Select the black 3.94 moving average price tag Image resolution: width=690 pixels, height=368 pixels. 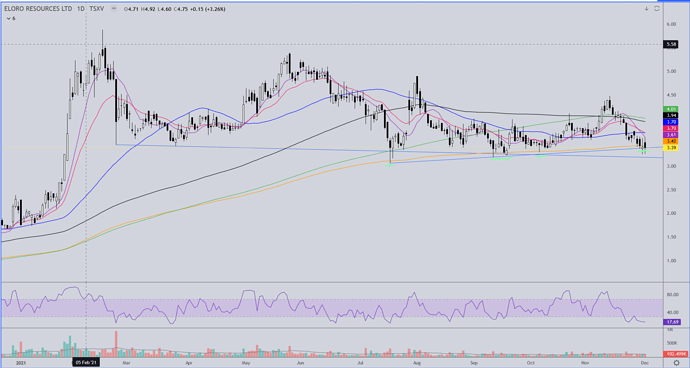tap(671, 115)
